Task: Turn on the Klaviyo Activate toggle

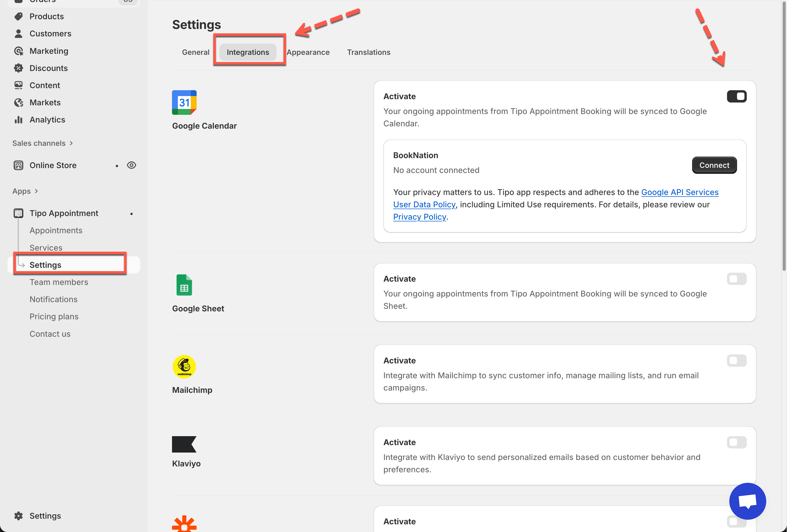Action: [x=736, y=442]
